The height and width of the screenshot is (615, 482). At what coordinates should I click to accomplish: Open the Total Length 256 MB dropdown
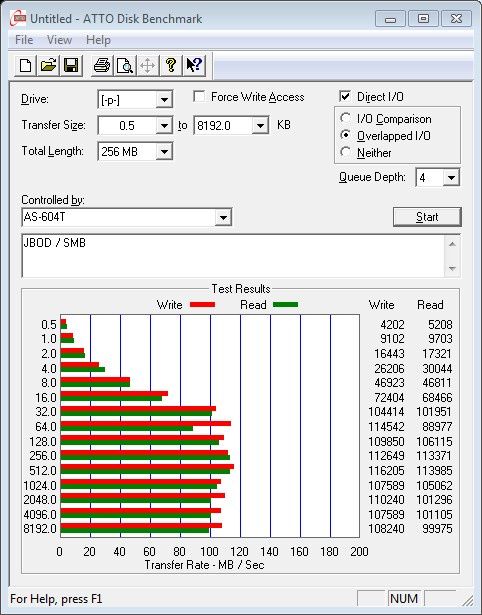[x=164, y=151]
